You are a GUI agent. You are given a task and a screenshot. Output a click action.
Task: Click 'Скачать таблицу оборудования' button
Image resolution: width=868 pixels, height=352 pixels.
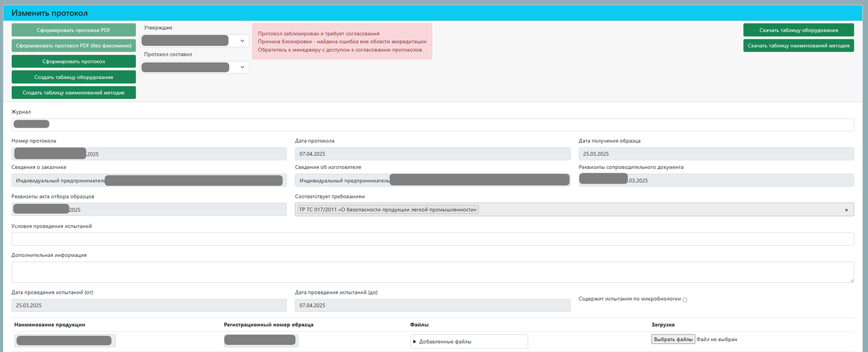coord(798,30)
